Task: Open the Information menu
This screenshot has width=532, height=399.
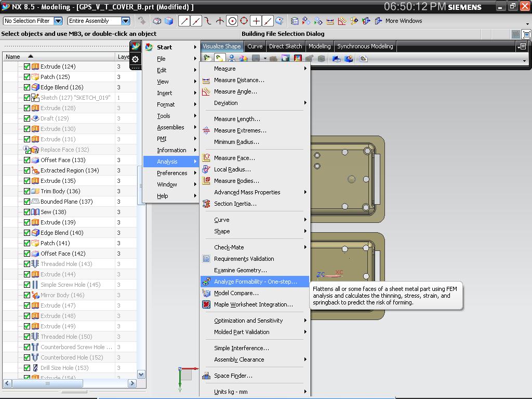Action: 171,150
